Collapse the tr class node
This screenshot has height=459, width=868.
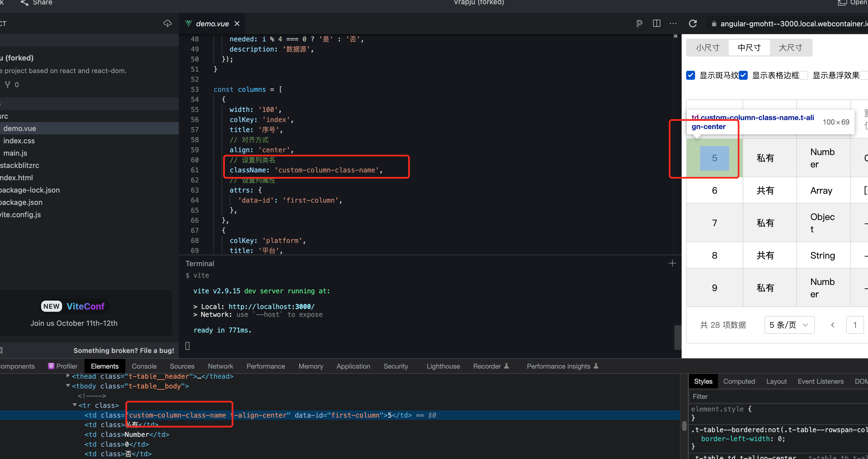tap(75, 405)
